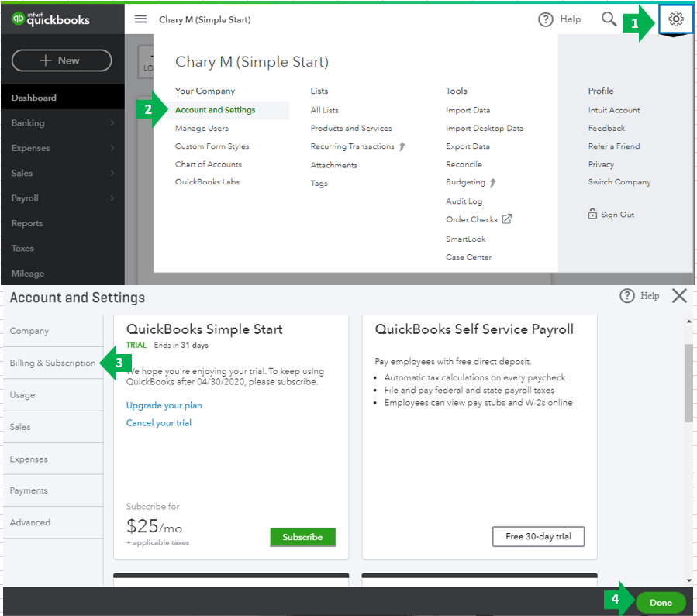Image resolution: width=697 pixels, height=616 pixels.
Task: Start the Free 30-day trial for Payroll
Action: (538, 536)
